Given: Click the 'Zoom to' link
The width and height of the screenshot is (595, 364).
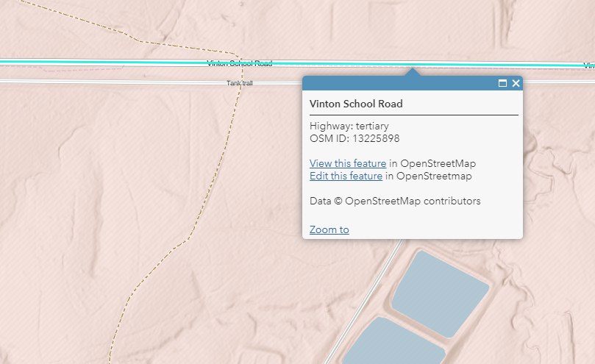Looking at the screenshot, I should [329, 229].
